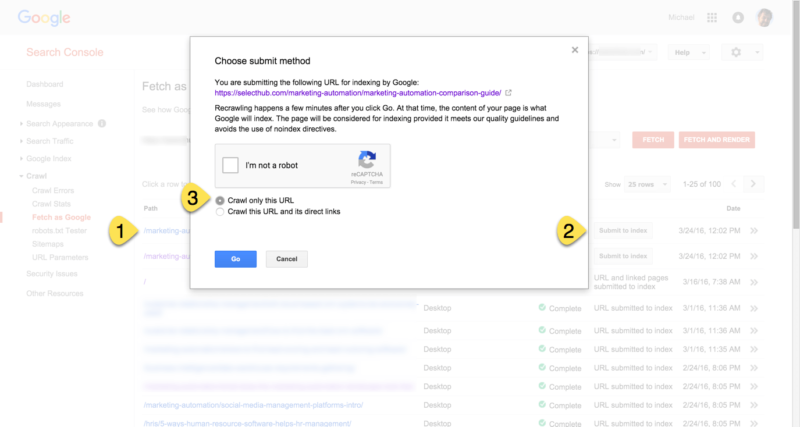Open details arrow for 2/24/16, 8:06 PM row
Screen dimensions: 800x427
pyautogui.click(x=754, y=368)
